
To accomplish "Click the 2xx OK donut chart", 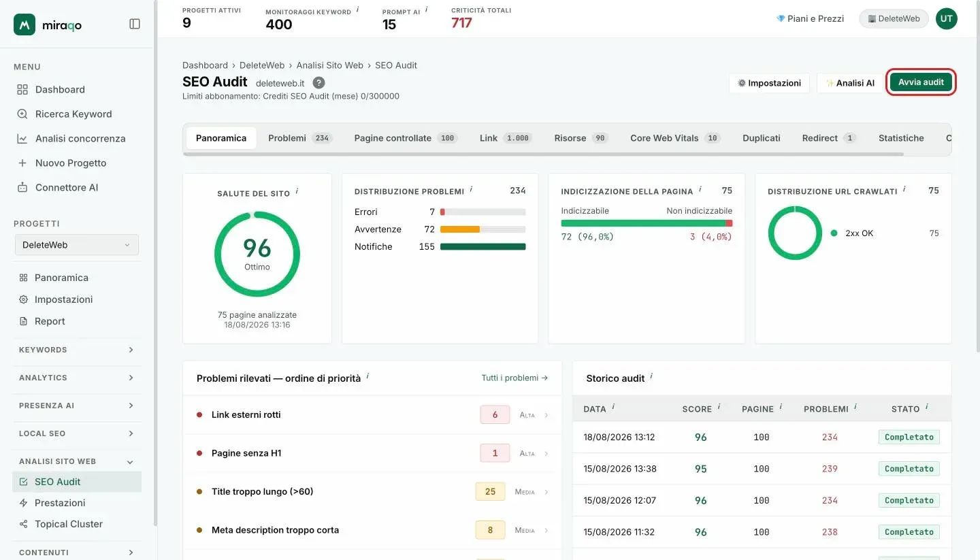I will 795,233.
